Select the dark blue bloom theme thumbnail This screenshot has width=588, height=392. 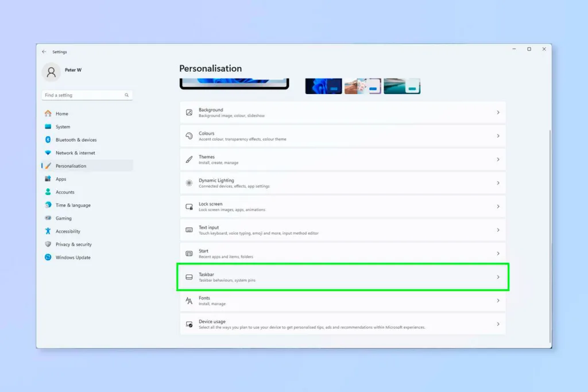(324, 86)
